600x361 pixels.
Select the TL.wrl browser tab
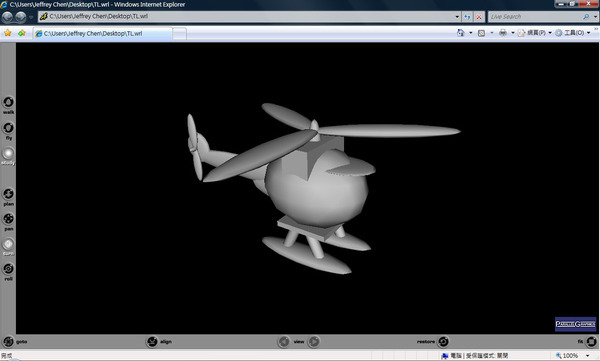coord(103,34)
